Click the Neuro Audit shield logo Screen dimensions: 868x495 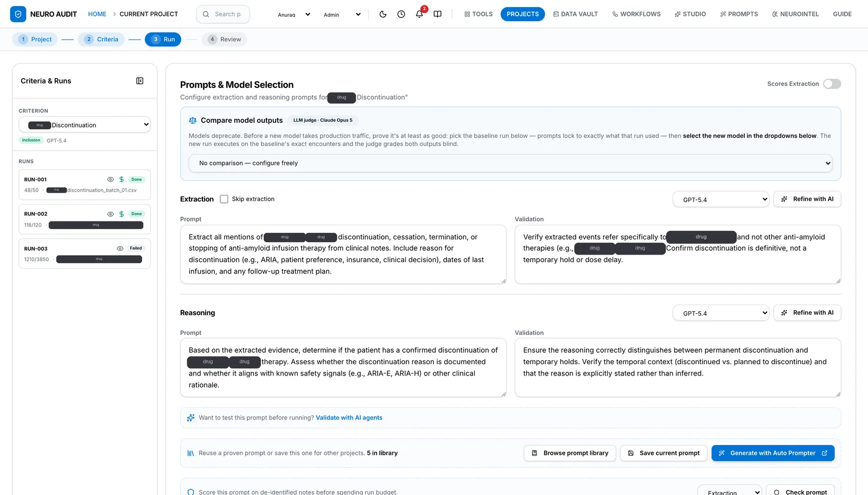pos(18,14)
